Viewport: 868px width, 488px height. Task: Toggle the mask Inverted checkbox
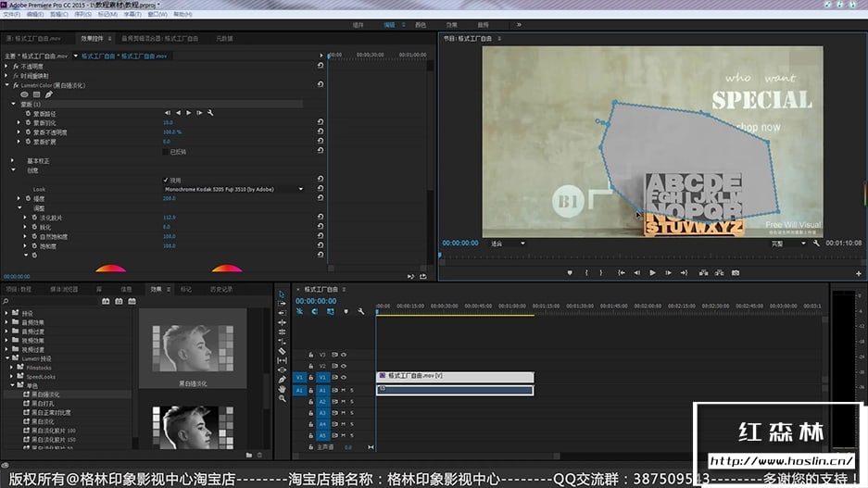[166, 152]
